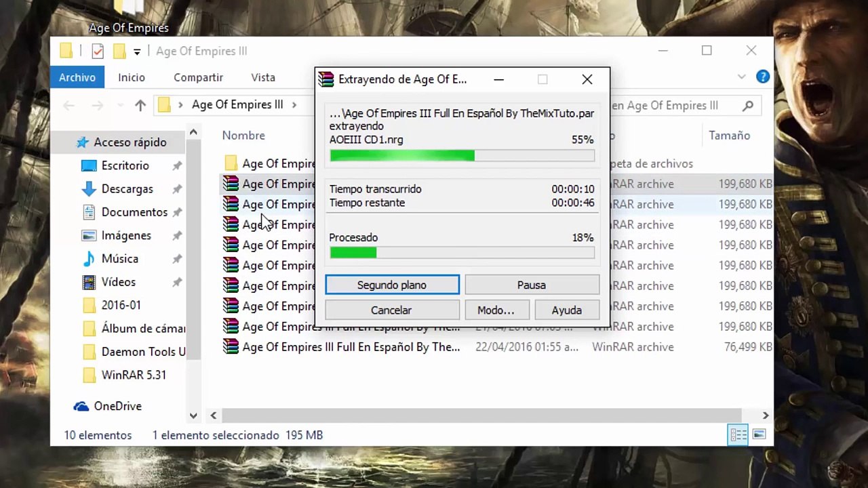Select OneDrive in navigation pane
Screen dimensions: 868x488
(117, 406)
